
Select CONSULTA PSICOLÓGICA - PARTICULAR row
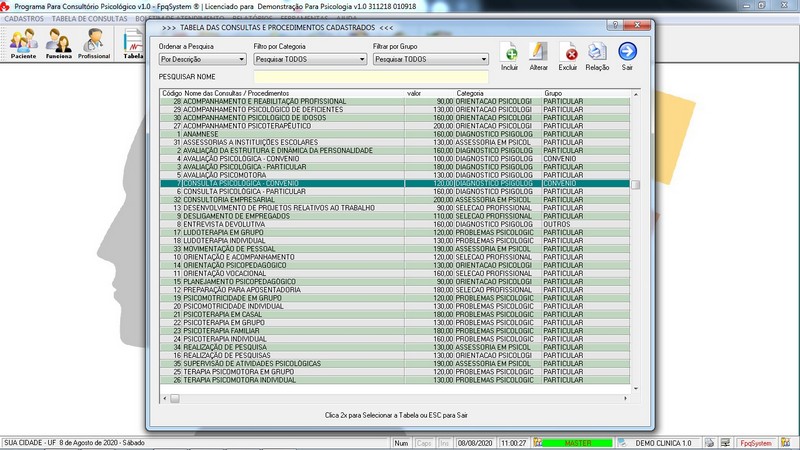pos(395,191)
